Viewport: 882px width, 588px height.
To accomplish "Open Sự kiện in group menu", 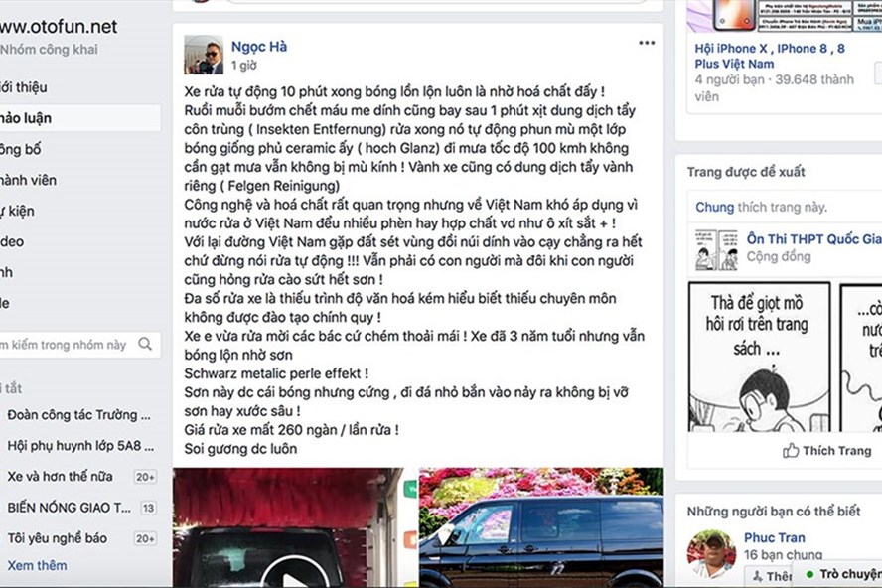I will 17,211.
